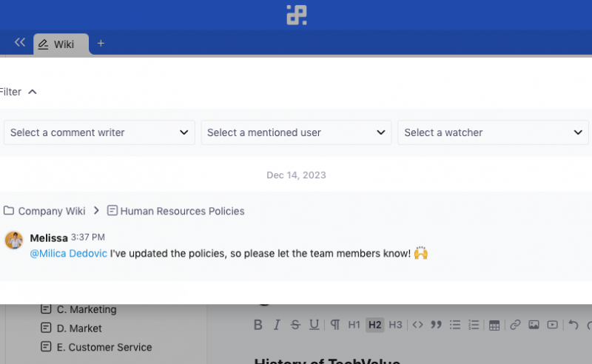Toggle the bulleted list format
The height and width of the screenshot is (364, 592).
(x=455, y=325)
